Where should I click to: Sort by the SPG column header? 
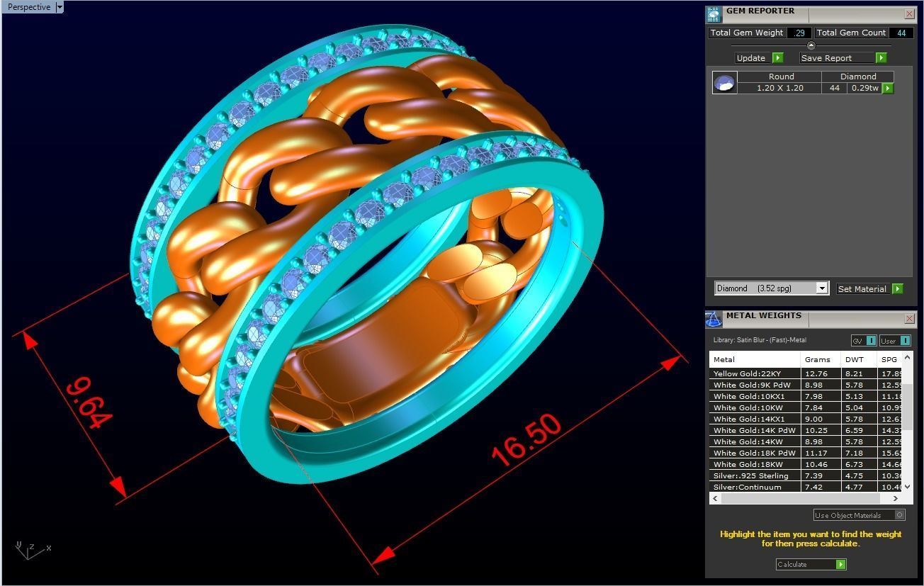(889, 359)
